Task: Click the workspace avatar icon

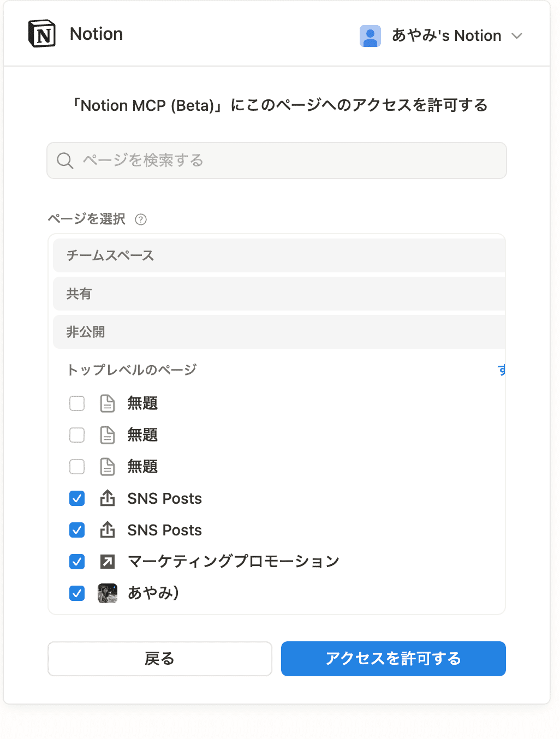Action: (x=370, y=36)
